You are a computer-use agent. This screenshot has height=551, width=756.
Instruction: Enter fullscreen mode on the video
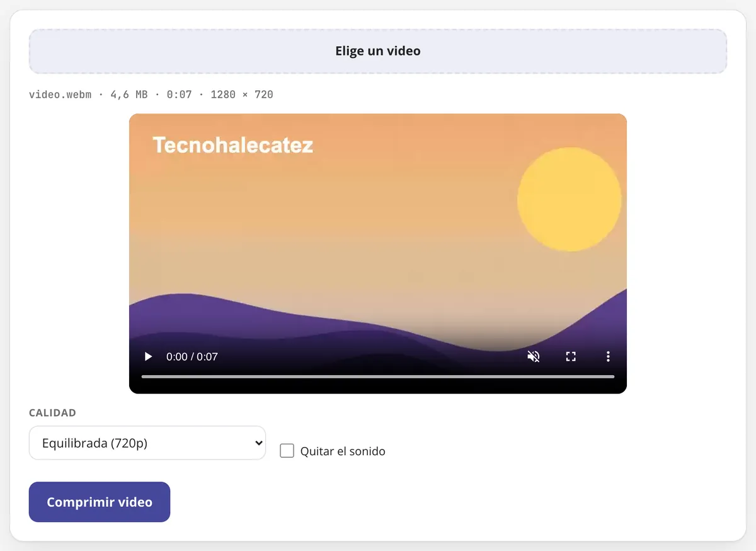click(571, 357)
